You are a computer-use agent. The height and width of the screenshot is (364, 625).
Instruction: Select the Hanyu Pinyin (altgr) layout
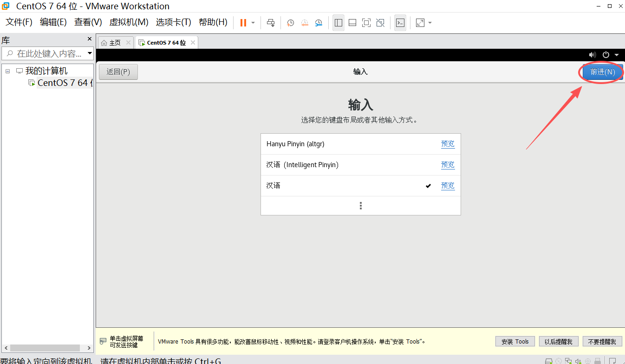pos(361,144)
